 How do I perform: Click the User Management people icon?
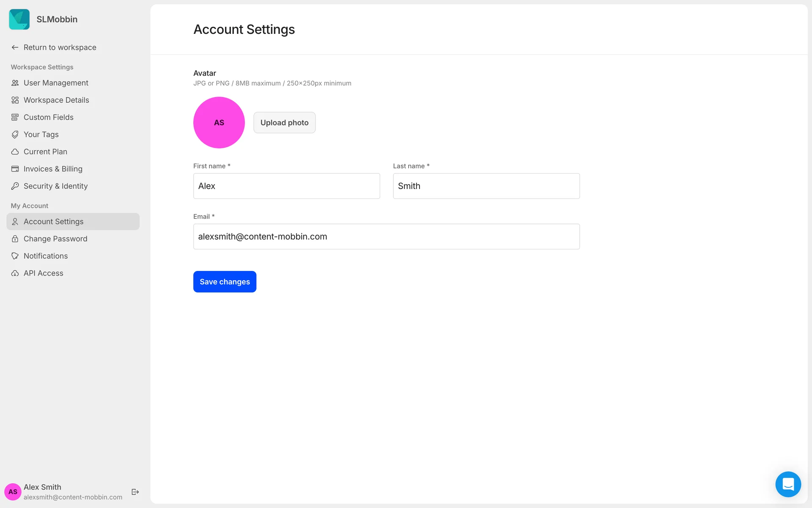pos(15,83)
